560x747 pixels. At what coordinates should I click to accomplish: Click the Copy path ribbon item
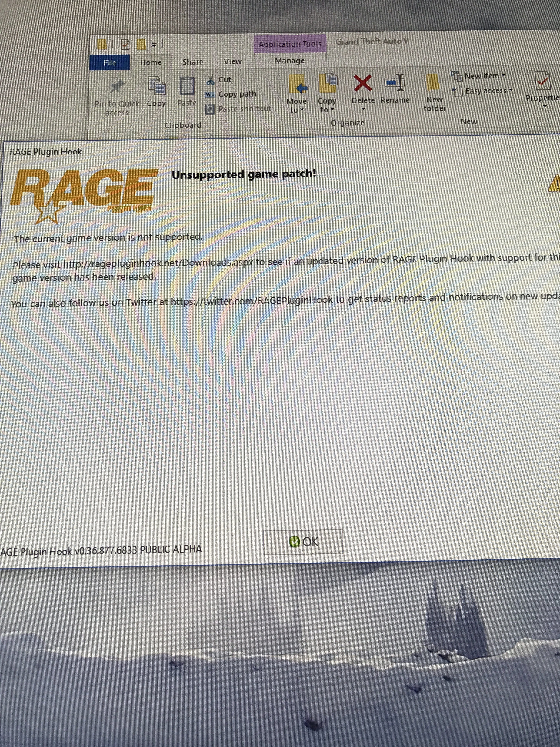coord(237,94)
